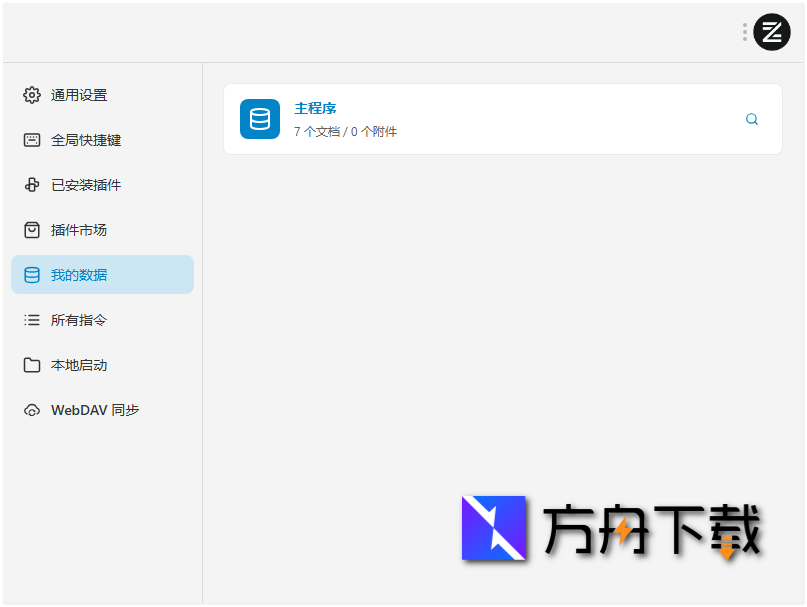Switch to 所有指令 section
Viewport: 807px width, 607px height.
[81, 319]
